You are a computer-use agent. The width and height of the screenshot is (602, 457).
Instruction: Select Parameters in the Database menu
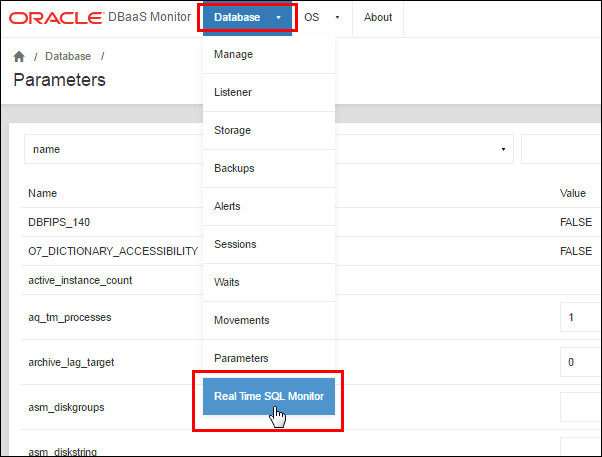[x=269, y=358]
